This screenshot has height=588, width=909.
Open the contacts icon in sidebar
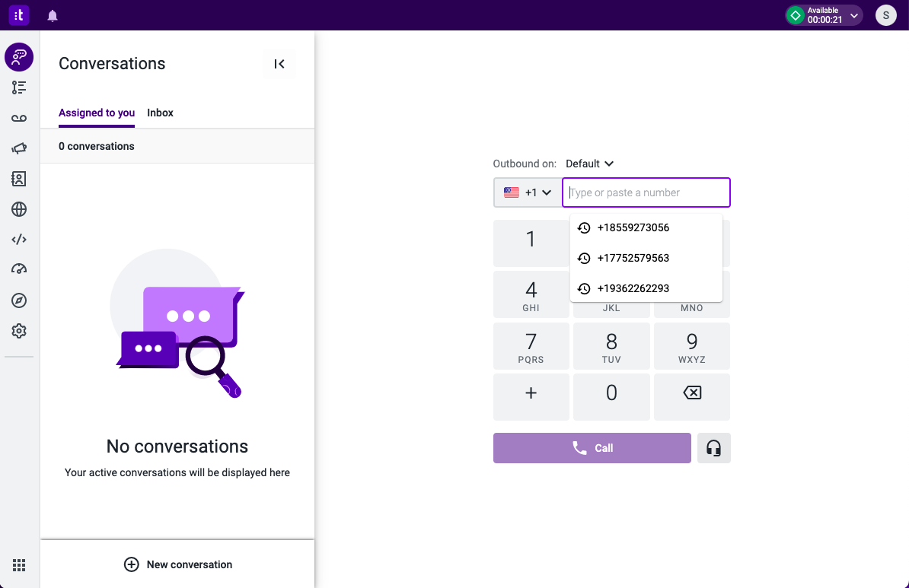[x=19, y=179]
